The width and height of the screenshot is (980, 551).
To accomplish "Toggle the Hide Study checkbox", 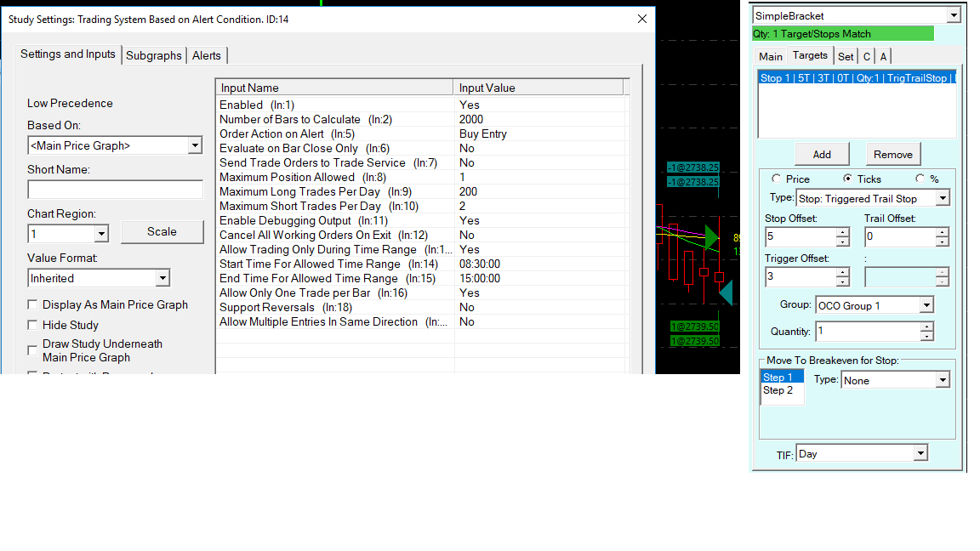I will [x=32, y=325].
